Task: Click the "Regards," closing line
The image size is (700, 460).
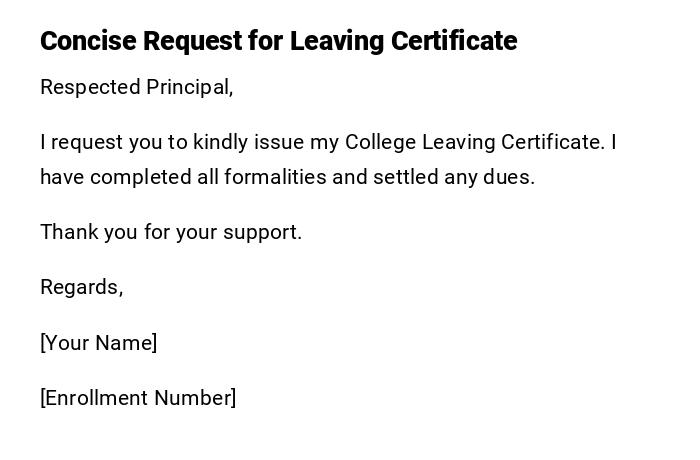Action: point(81,287)
